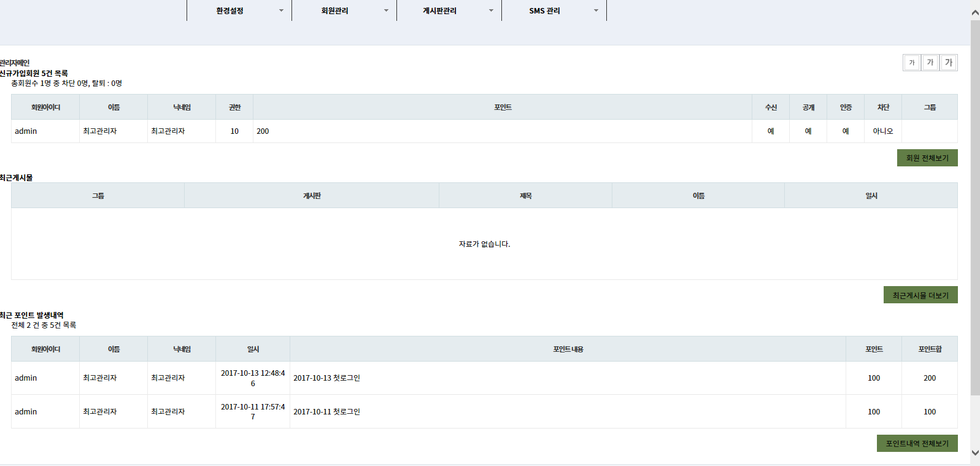Click admin in the new members table
This screenshot has height=466, width=980.
click(26, 131)
